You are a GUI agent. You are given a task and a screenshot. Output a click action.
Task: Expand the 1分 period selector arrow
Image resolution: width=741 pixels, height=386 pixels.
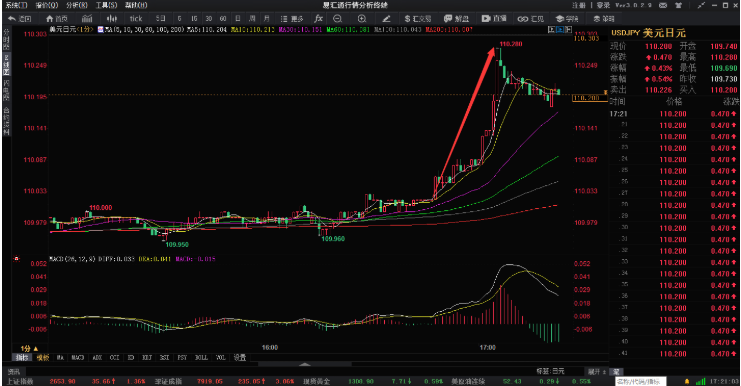coord(35,349)
